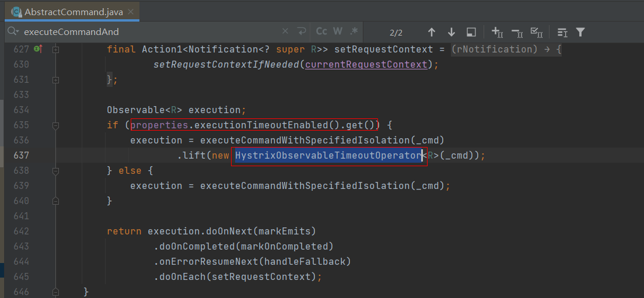
Task: Clear the find field text
Action: 285,31
